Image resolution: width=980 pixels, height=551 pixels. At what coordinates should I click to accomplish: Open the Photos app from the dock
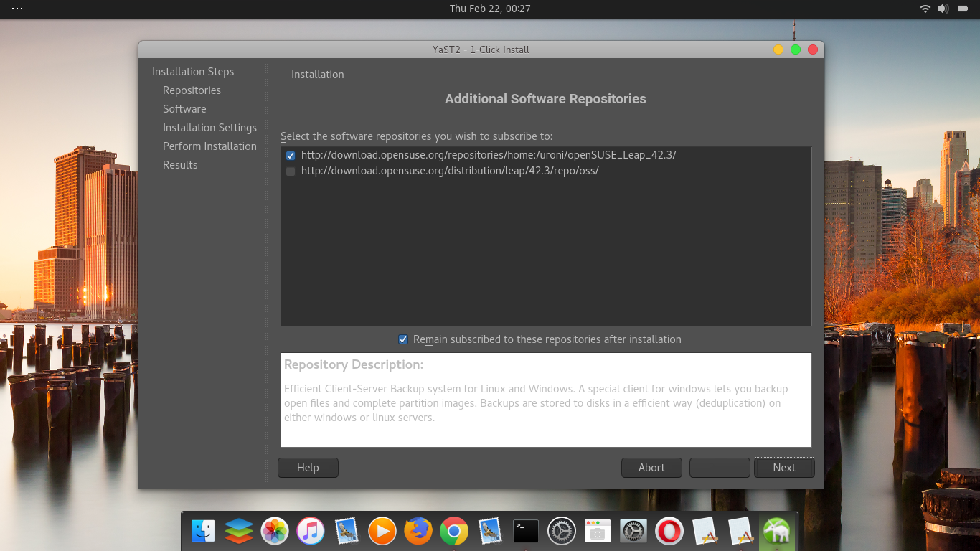(x=274, y=531)
